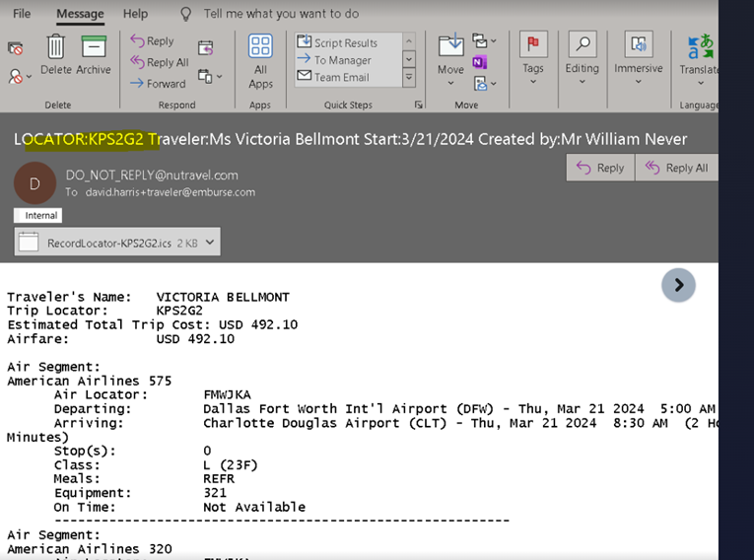Open the Help tab
The height and width of the screenshot is (560, 754).
[x=135, y=14]
